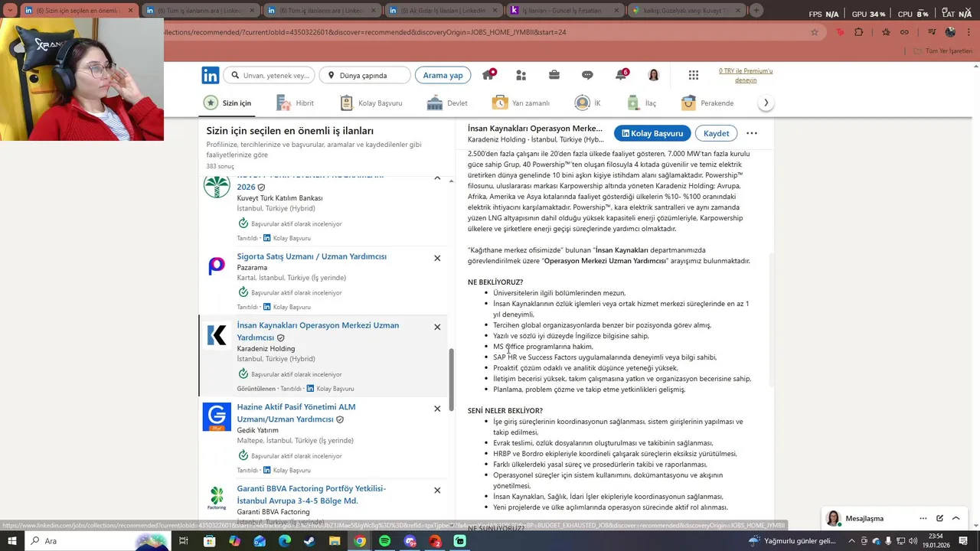This screenshot has height=551, width=980.
Task: Open Garanti BBVA Factoring Portföy Yetkilisi listing
Action: (311, 494)
